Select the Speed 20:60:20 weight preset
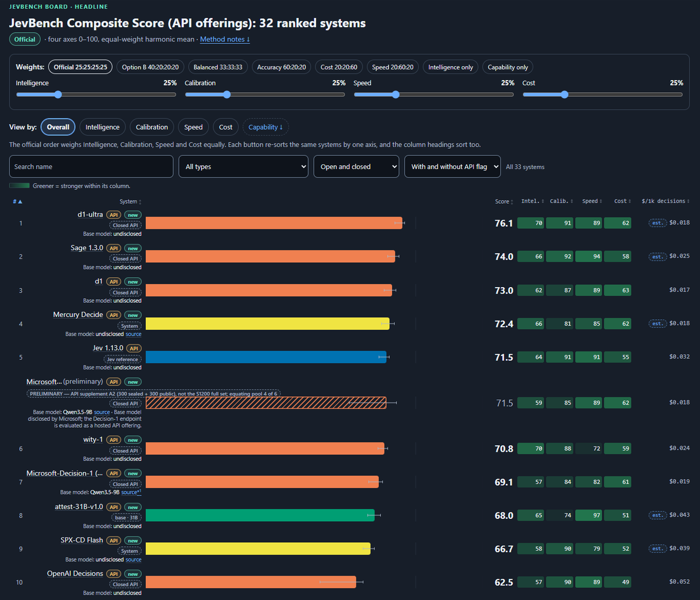 [393, 67]
